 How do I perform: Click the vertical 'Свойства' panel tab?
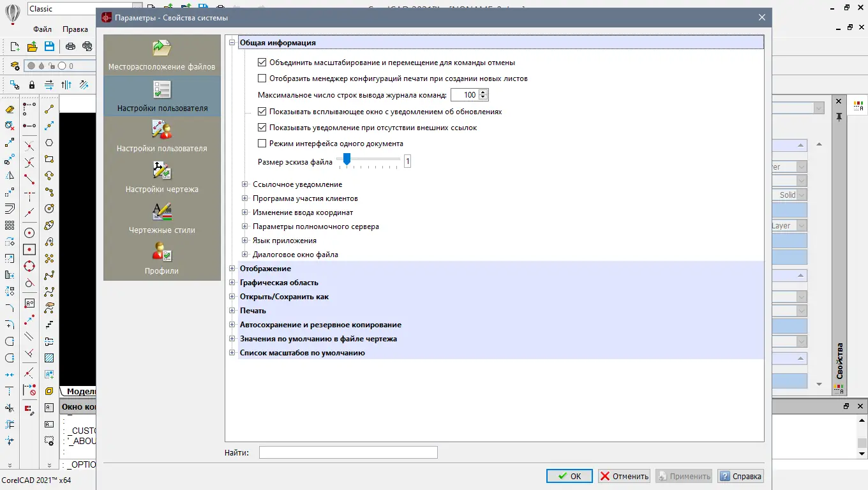pos(839,361)
